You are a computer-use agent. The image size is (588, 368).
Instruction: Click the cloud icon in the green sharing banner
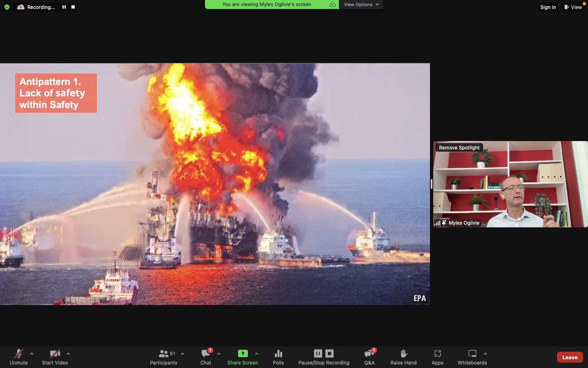point(332,4)
